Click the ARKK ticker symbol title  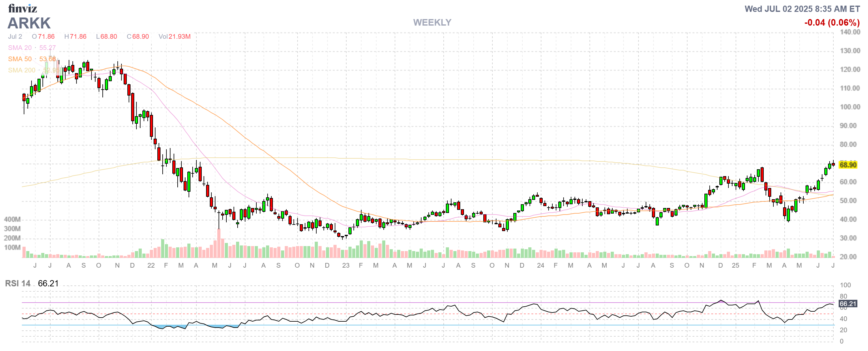coord(29,23)
